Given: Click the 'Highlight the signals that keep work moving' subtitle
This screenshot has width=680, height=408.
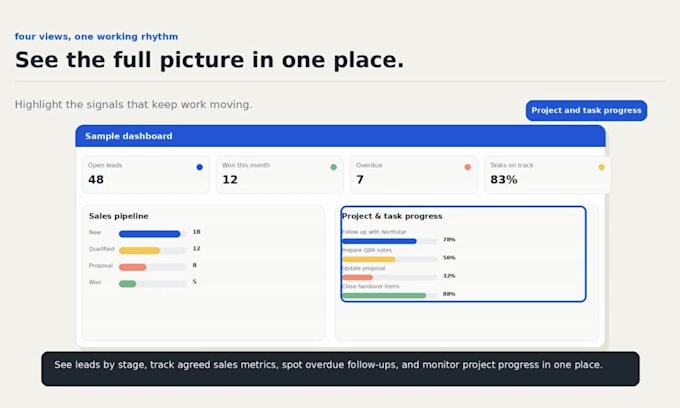Looking at the screenshot, I should click(x=134, y=105).
